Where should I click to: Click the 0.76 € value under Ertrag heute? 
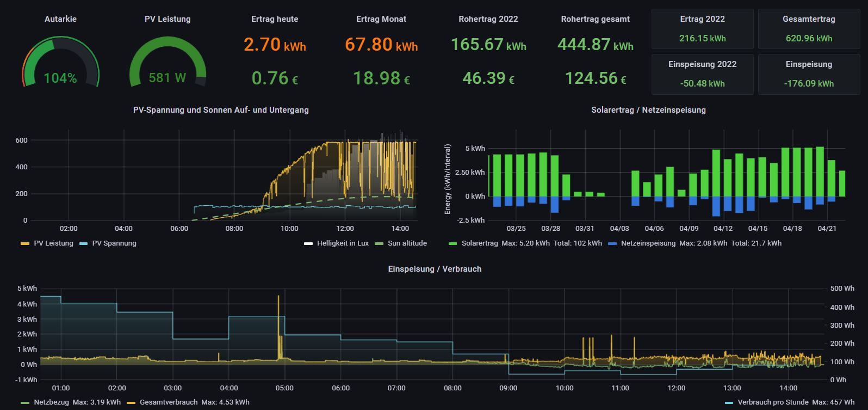click(x=275, y=78)
